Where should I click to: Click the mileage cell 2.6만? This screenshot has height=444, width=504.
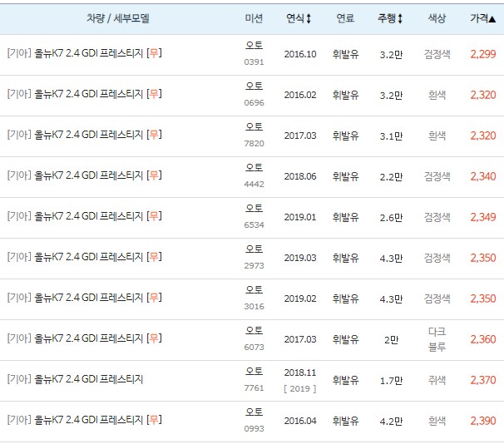(391, 218)
